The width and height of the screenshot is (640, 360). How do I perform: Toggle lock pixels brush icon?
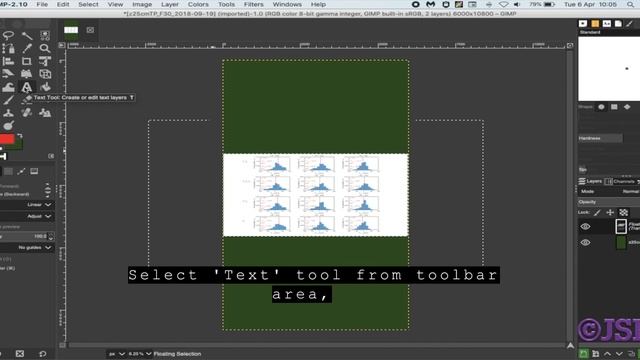[597, 212]
